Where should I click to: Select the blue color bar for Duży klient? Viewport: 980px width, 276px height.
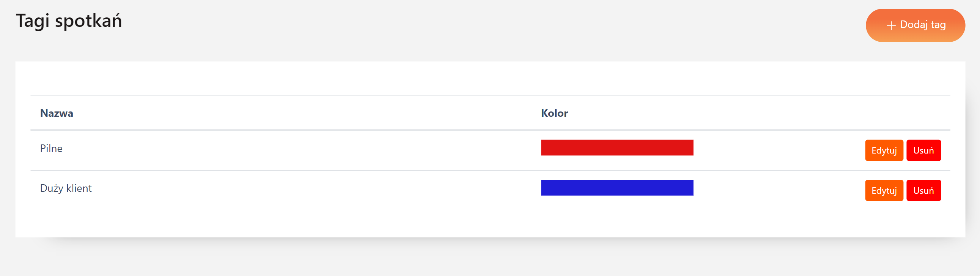[x=617, y=188]
